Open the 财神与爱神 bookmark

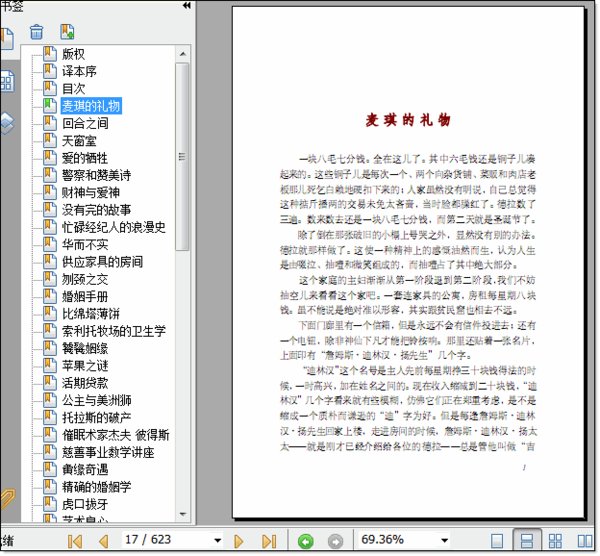click(x=91, y=192)
